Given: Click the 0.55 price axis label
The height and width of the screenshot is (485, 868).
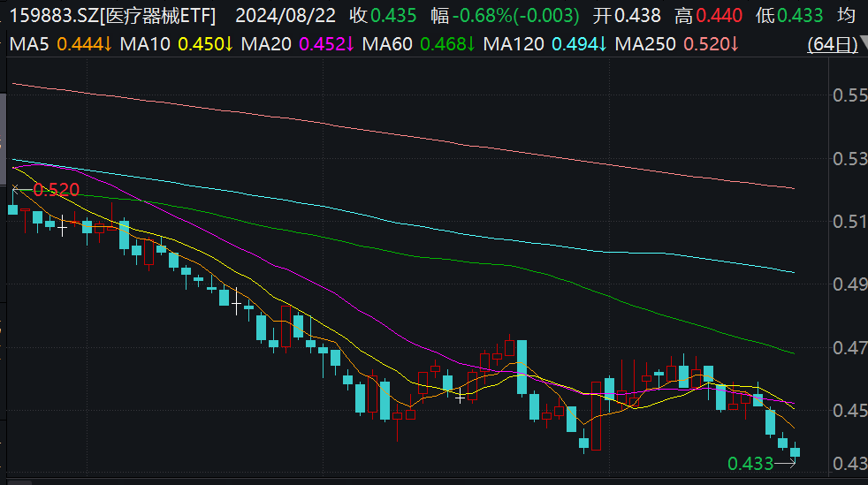Looking at the screenshot, I should [x=849, y=95].
